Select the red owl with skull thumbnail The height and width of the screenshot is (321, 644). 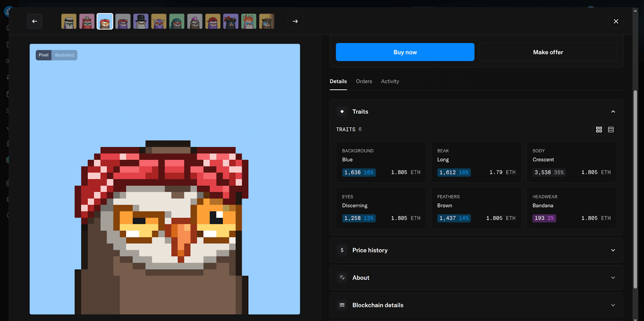point(87,21)
